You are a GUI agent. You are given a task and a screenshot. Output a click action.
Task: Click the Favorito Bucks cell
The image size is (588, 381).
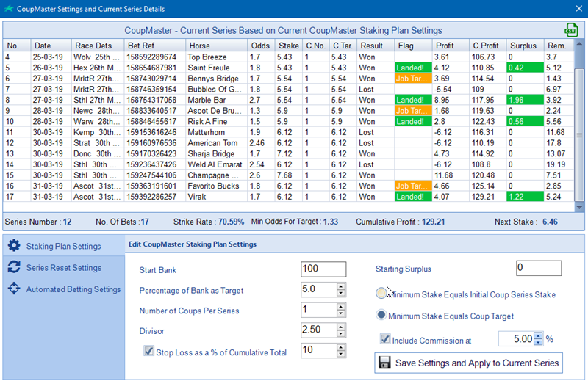(x=216, y=186)
